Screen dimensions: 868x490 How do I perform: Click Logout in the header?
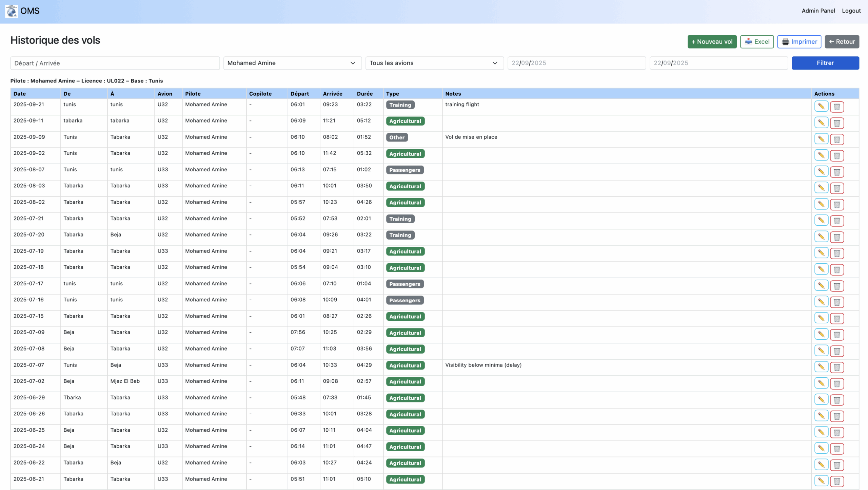[851, 11]
